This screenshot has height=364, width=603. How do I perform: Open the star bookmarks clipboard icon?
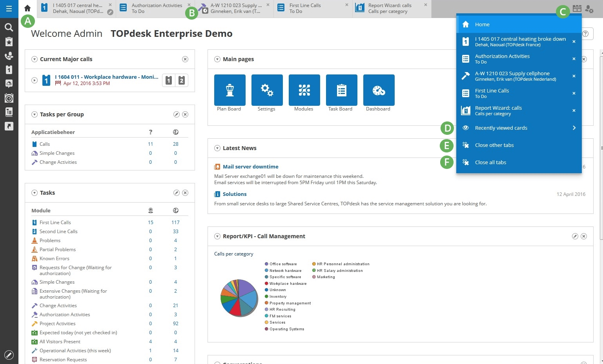point(9,42)
